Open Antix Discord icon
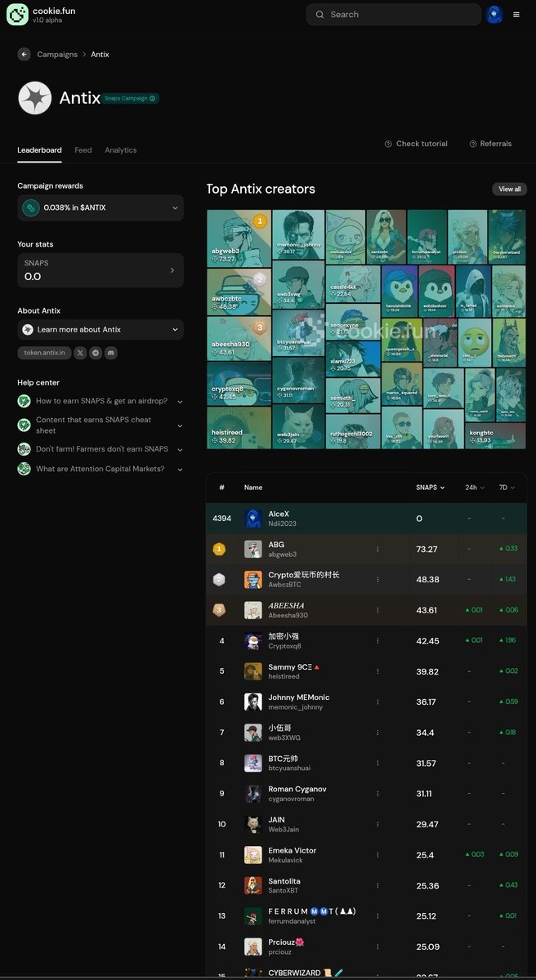The image size is (536, 980). point(111,353)
